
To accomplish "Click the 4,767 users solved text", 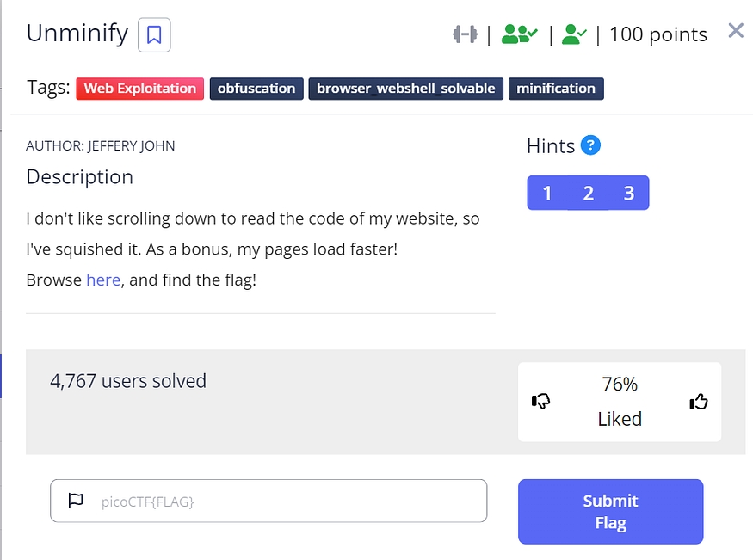I will [129, 380].
